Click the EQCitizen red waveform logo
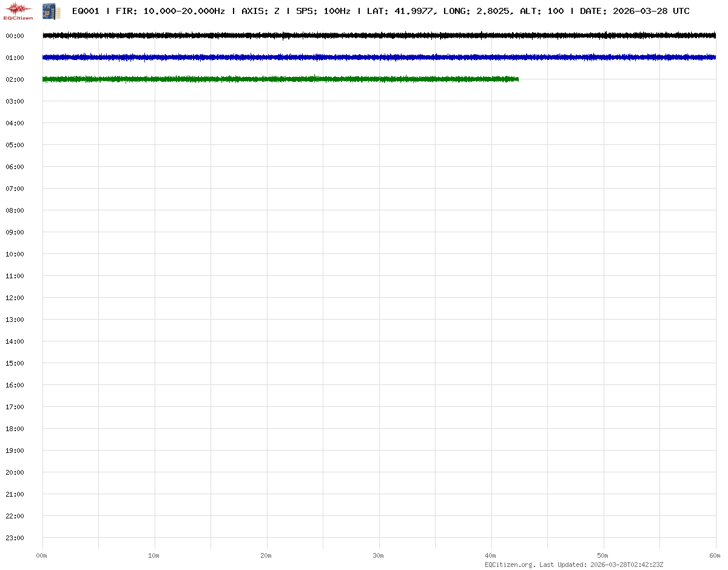This screenshot has height=570, width=728. (x=18, y=10)
